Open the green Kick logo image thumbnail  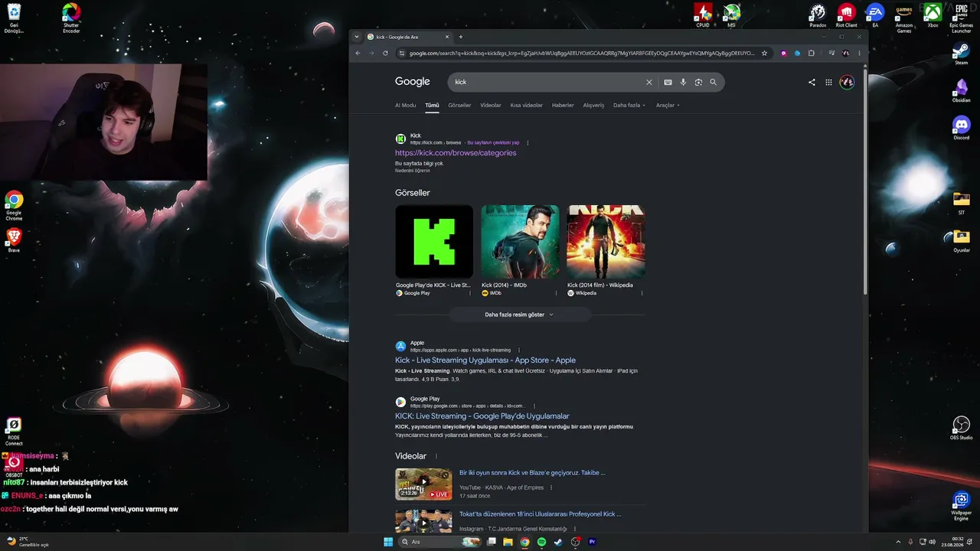pos(434,242)
